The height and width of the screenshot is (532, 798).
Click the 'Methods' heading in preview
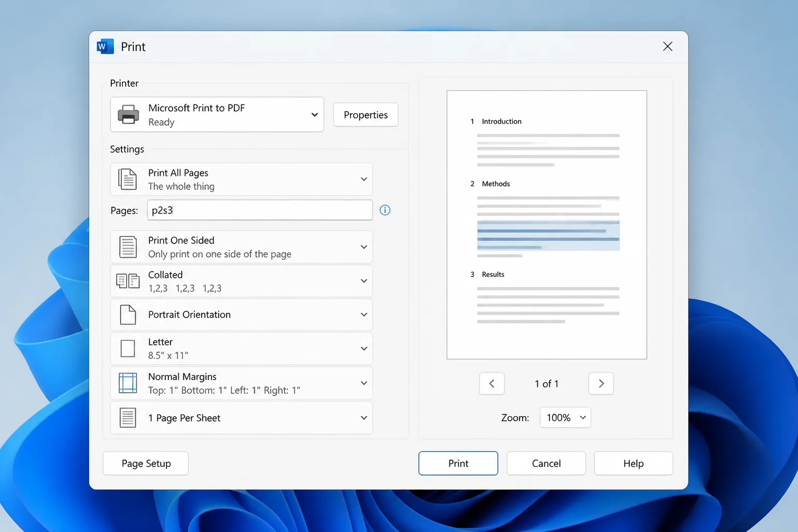click(496, 184)
